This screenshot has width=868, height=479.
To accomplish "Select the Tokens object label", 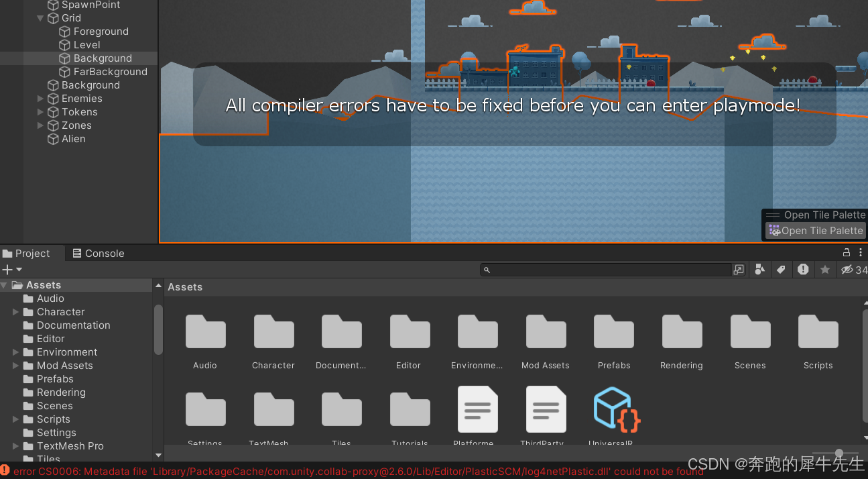I will pyautogui.click(x=79, y=112).
